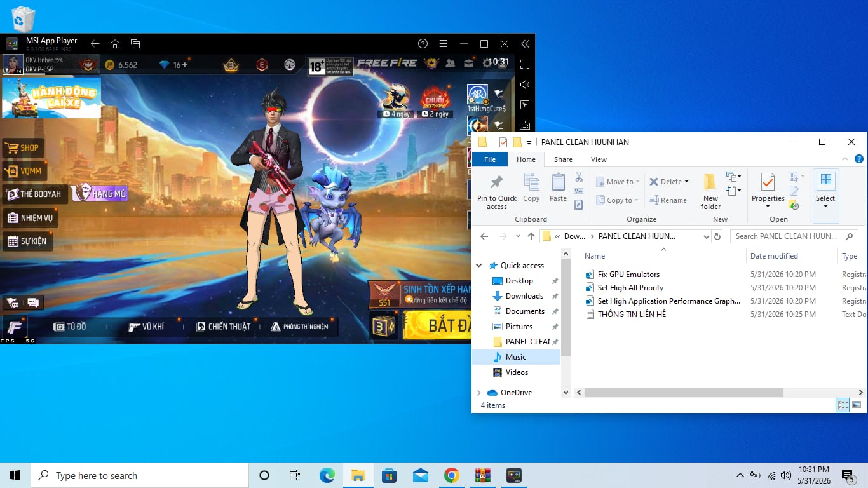Open the Copy to dropdown
Viewport: 868px width, 488px height.
(617, 200)
